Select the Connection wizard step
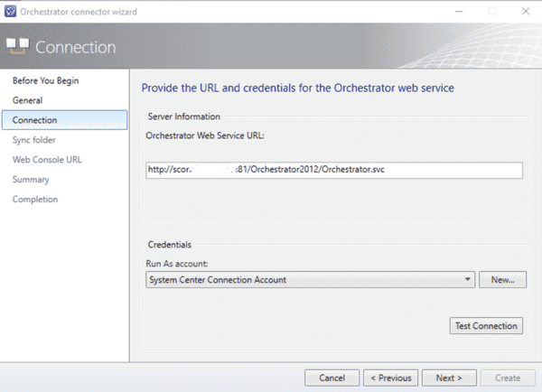This screenshot has height=392, width=542. point(65,120)
